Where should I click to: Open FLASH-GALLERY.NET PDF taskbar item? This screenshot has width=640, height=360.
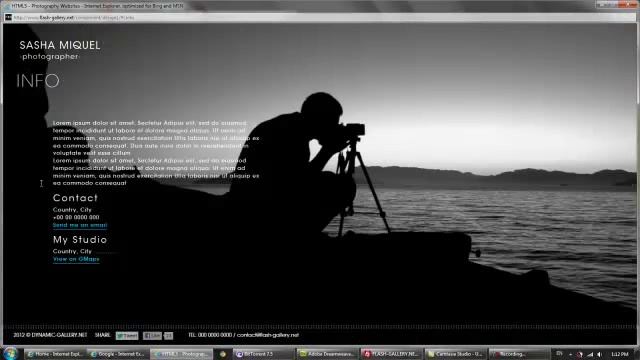click(391, 354)
